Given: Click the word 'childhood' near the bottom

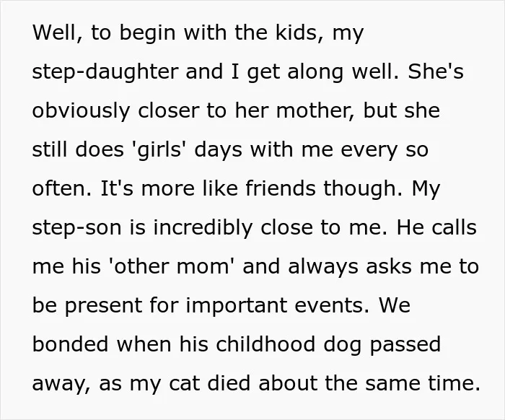Looking at the screenshot, I should [x=265, y=344].
